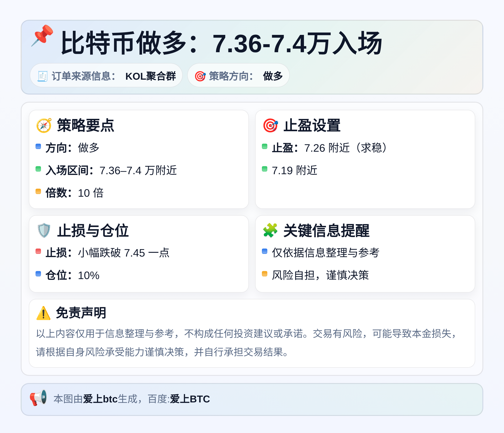Click the KOL聚合群 source pill
Screen dimensions: 504x433
point(106,75)
